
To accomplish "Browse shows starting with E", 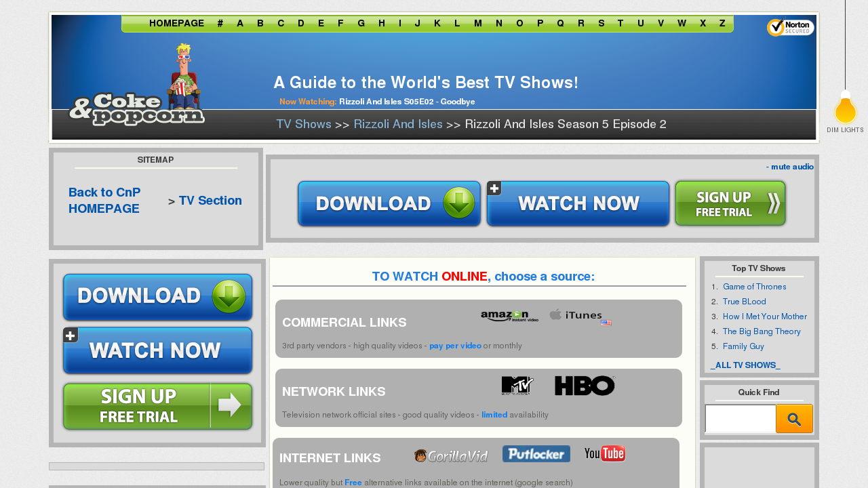I will point(321,23).
